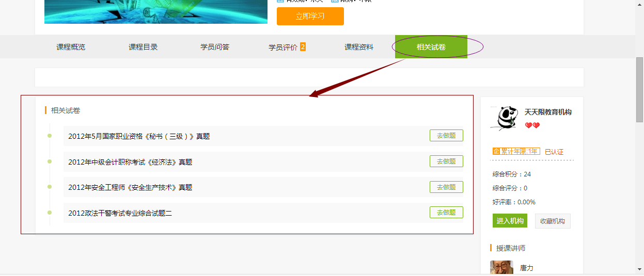Go to the 课程资料 tab
The height and width of the screenshot is (276, 644).
(x=359, y=47)
